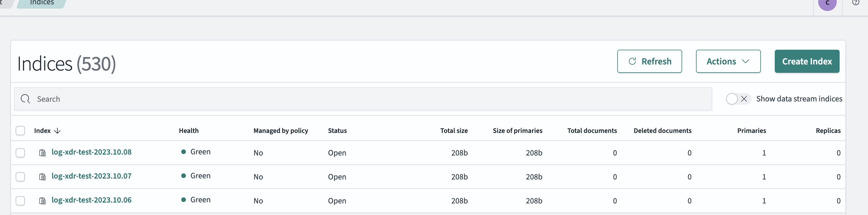The width and height of the screenshot is (868, 215).
Task: Click the Index column sort arrow
Action: [x=58, y=131]
